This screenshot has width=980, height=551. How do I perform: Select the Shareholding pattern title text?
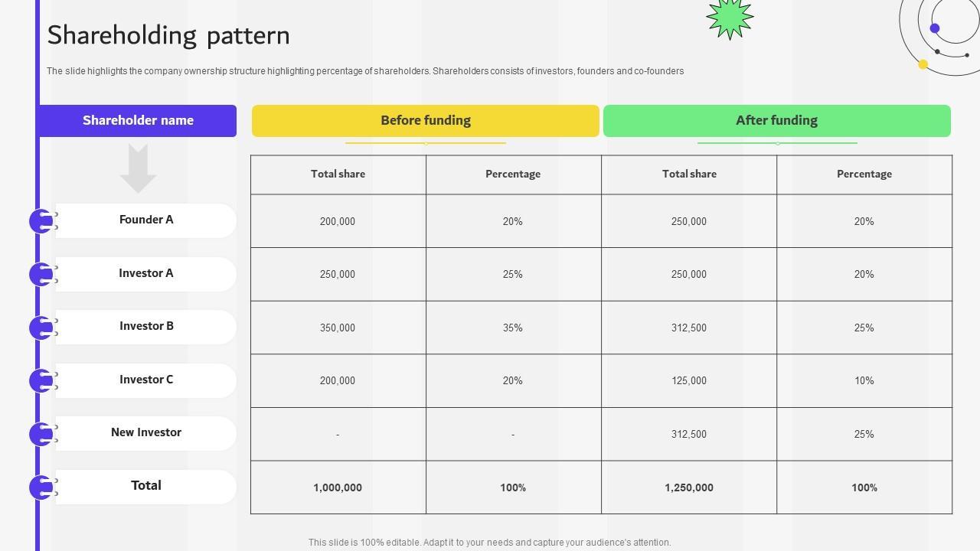tap(168, 35)
